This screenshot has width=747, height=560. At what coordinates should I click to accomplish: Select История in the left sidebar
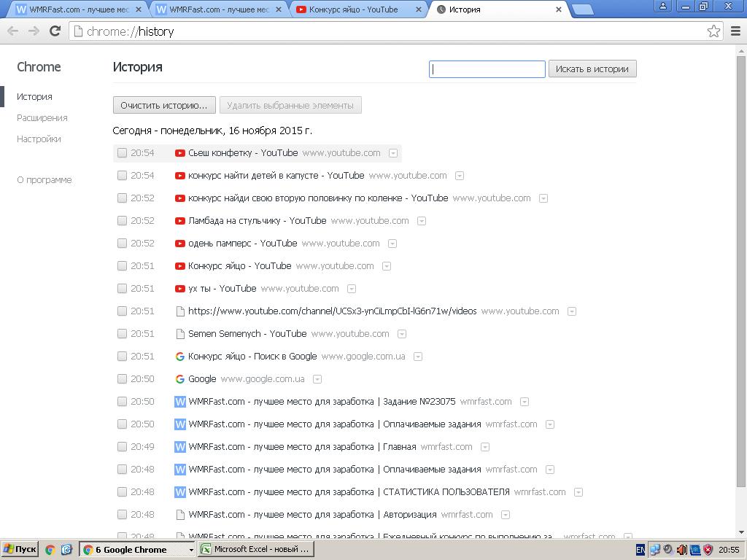coord(34,97)
